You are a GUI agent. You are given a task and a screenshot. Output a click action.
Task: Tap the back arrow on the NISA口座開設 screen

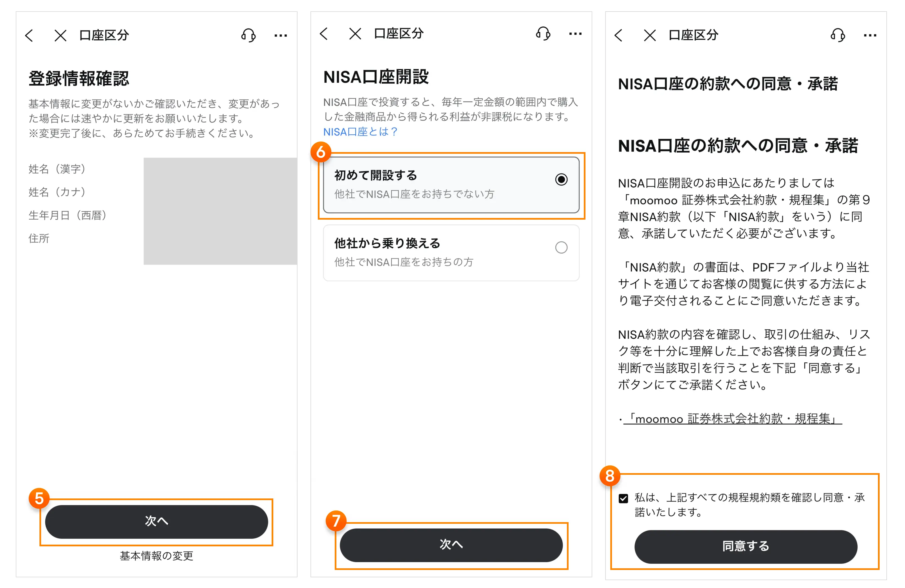[x=323, y=34]
